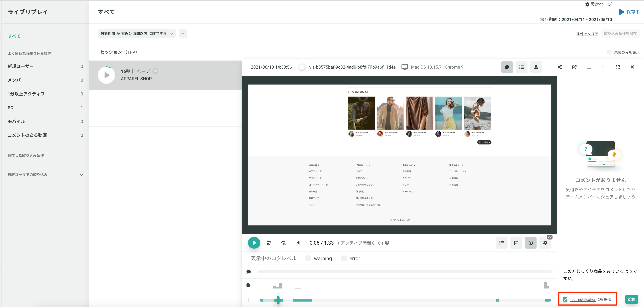Click the もっと見る button in replay

point(484,142)
